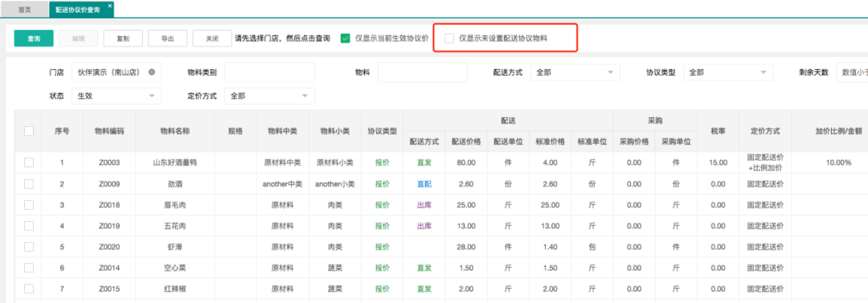Image resolution: width=868 pixels, height=303 pixels.
Task: Click the 编辑 button
Action: (79, 39)
